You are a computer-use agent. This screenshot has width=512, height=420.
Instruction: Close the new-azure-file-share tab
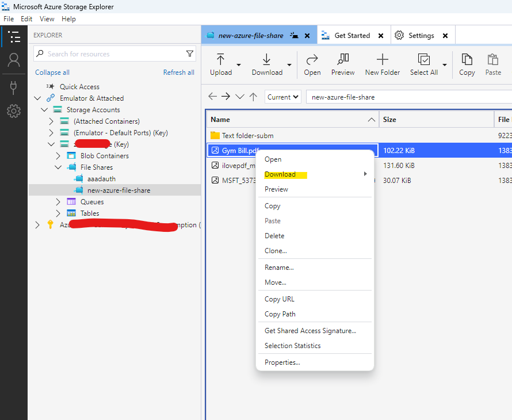tap(307, 36)
